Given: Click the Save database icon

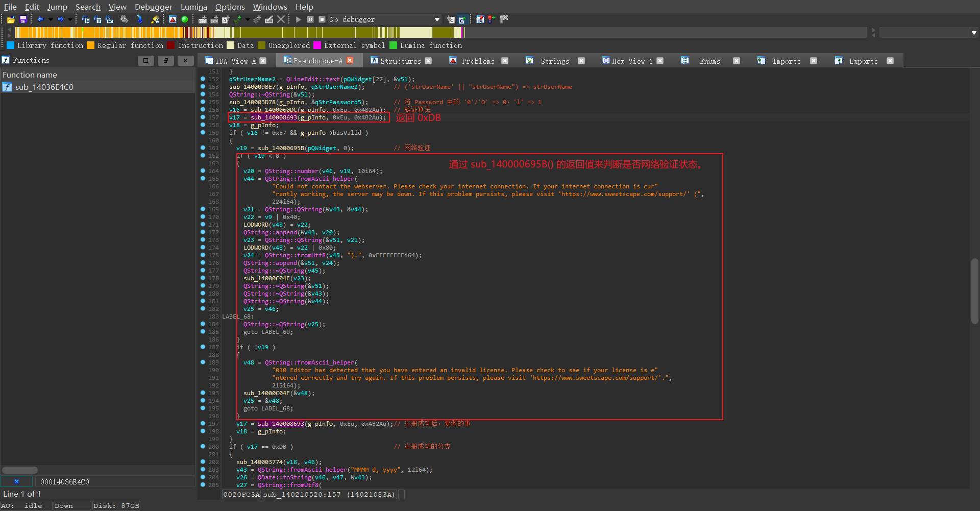Looking at the screenshot, I should coord(23,19).
